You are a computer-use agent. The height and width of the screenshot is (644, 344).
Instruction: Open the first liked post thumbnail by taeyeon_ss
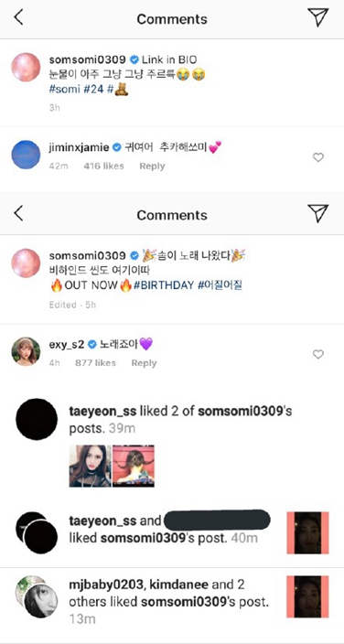90,466
